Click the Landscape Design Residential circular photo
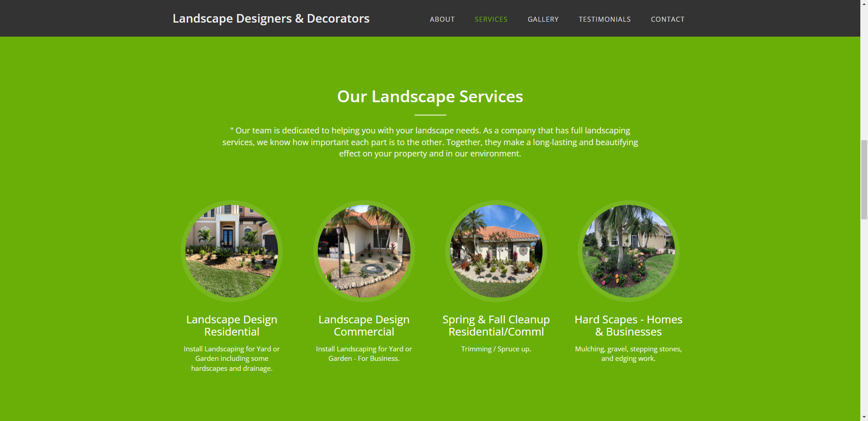Viewport: 868px width, 421px height. coord(231,251)
